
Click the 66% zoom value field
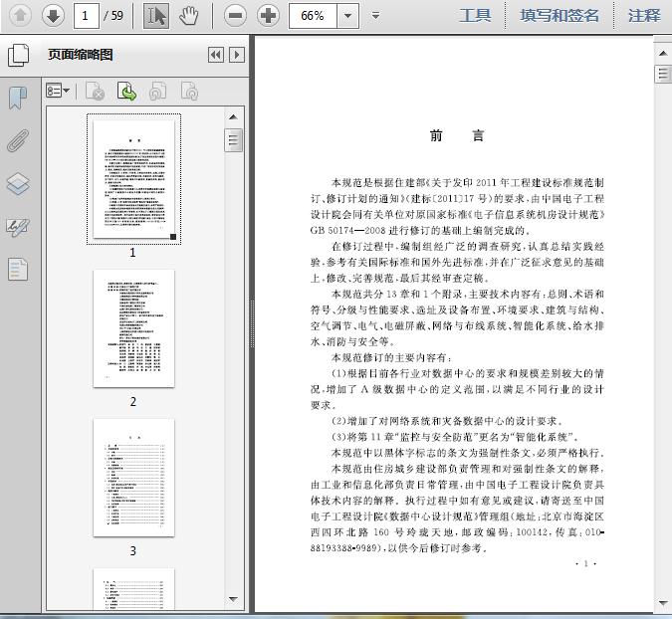point(313,16)
